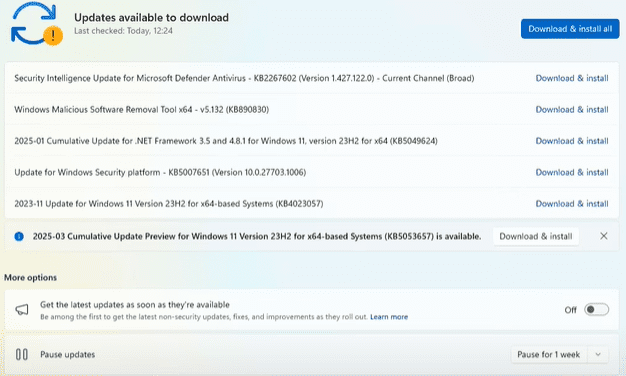Click Last checked: Today, 12:24 text

pos(123,31)
